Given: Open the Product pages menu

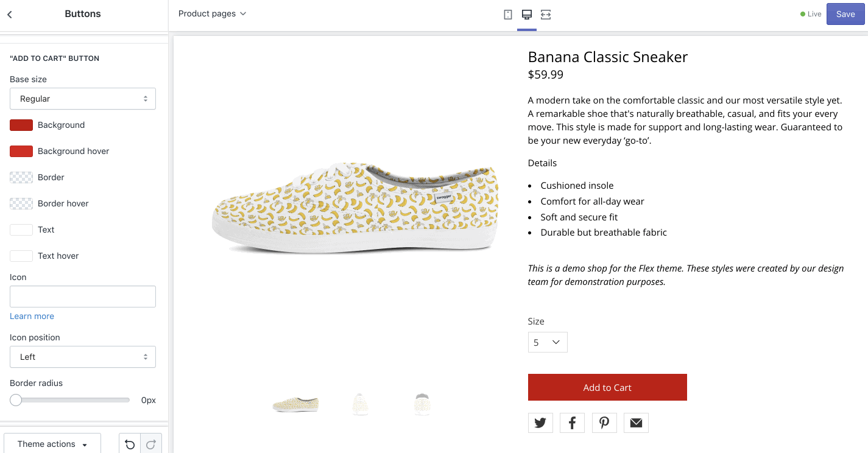Looking at the screenshot, I should point(212,13).
